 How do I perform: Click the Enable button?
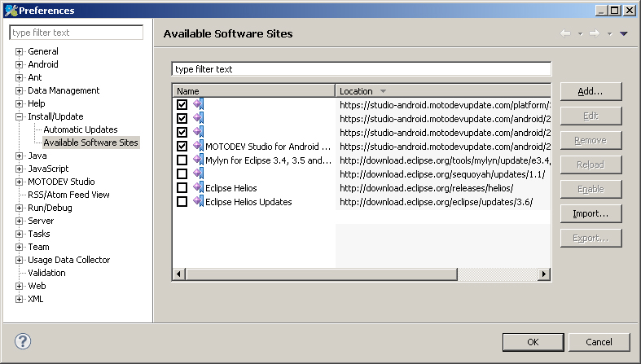pyautogui.click(x=591, y=189)
